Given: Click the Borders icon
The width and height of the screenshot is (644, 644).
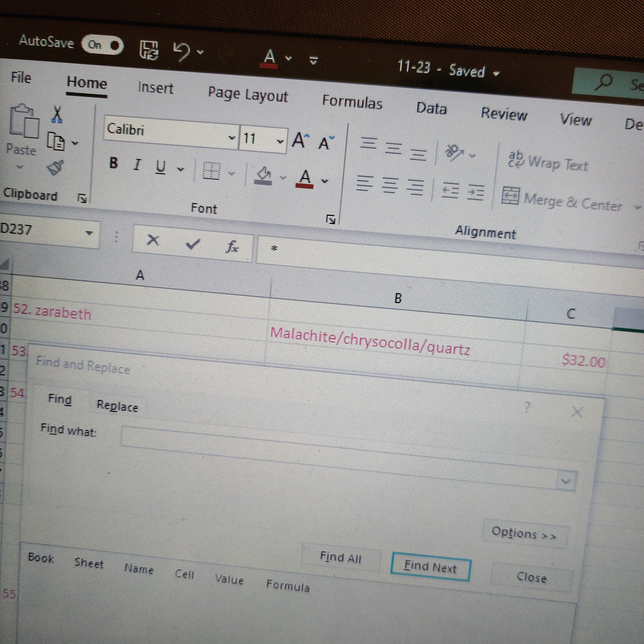Looking at the screenshot, I should tap(211, 171).
